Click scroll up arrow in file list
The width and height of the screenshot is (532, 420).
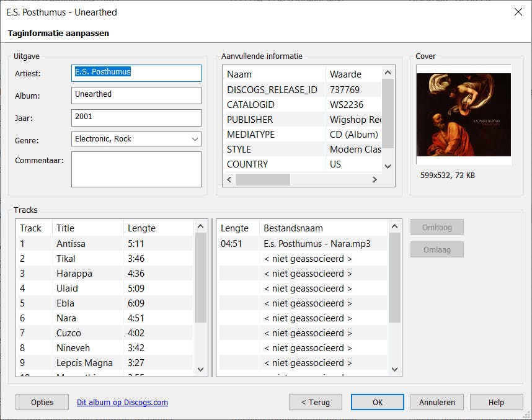click(x=394, y=226)
